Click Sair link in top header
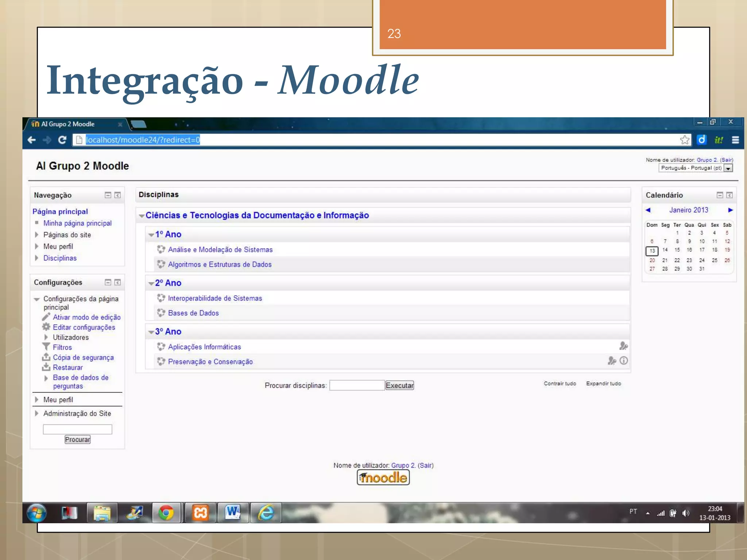Viewport: 747px width, 560px height. pyautogui.click(x=726, y=160)
